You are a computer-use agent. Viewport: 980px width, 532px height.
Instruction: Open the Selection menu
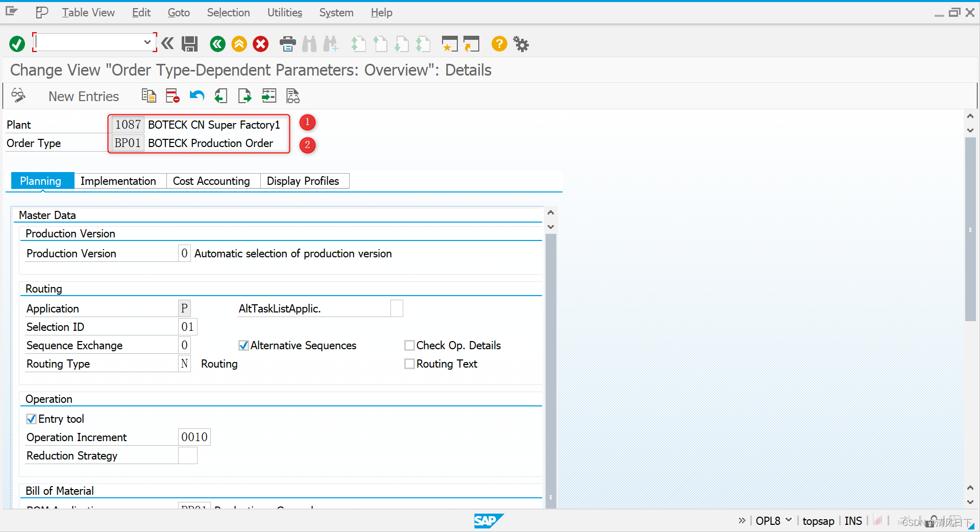point(228,12)
